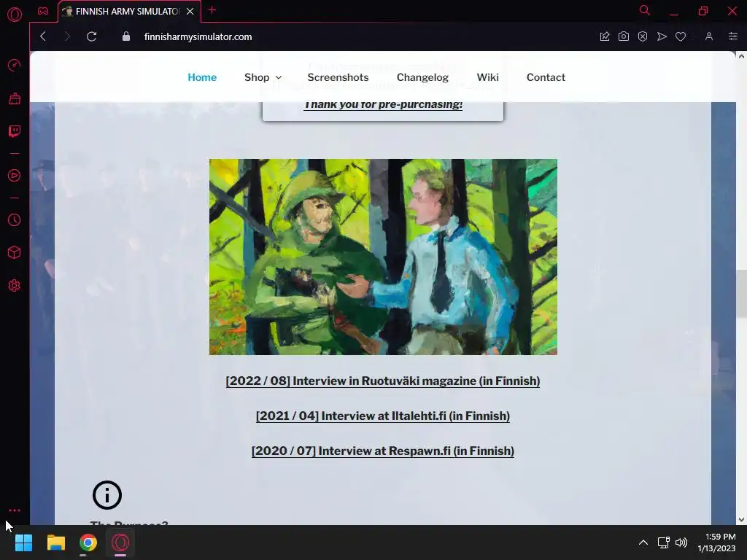This screenshot has width=747, height=560.
Task: Open the Changelog page
Action: (x=422, y=77)
